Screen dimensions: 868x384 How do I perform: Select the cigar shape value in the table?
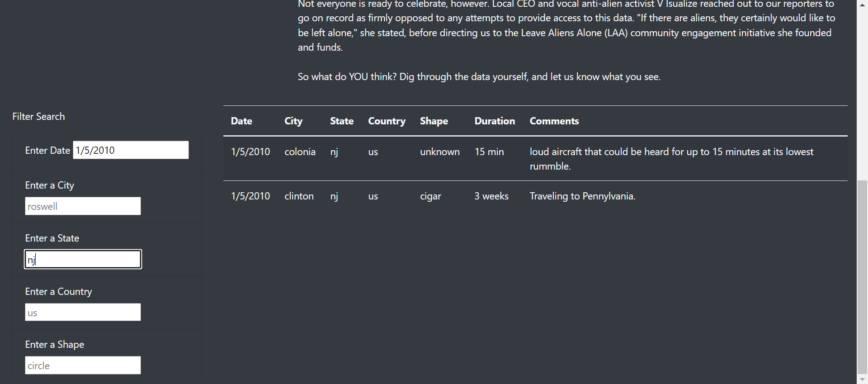tap(430, 196)
